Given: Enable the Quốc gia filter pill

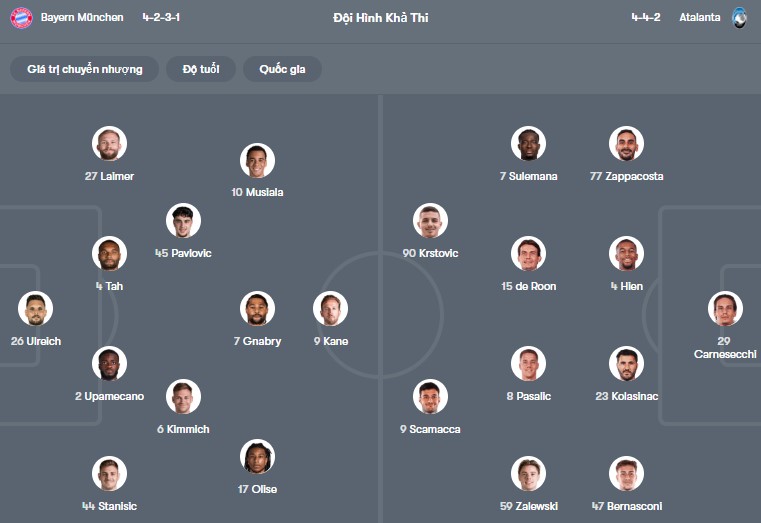Looking at the screenshot, I should point(282,69).
